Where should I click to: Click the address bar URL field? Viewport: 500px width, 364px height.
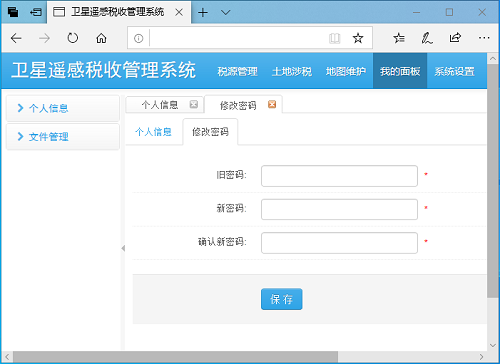tap(238, 38)
